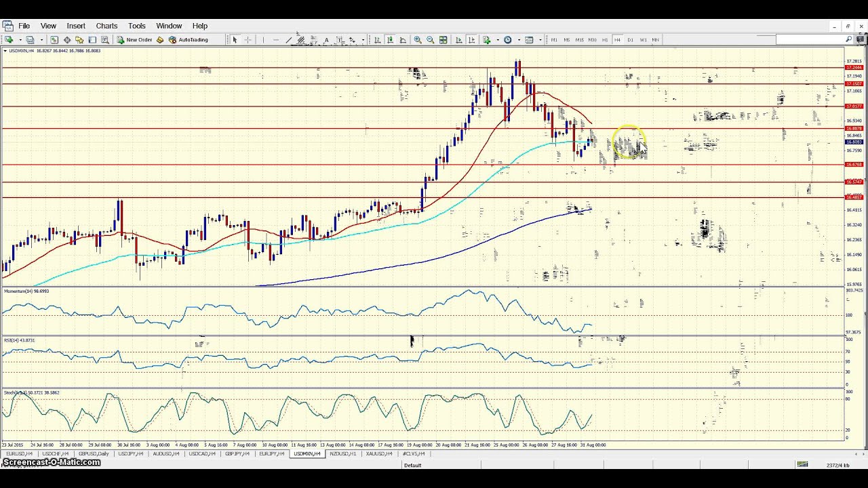The width and height of the screenshot is (868, 488).
Task: Zoom out on the chart
Action: pyautogui.click(x=430, y=40)
